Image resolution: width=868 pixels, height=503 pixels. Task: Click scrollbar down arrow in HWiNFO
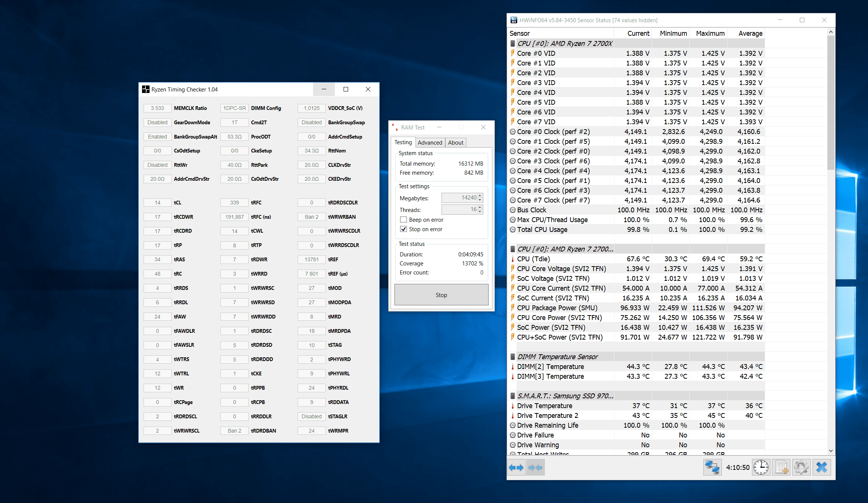point(831,451)
